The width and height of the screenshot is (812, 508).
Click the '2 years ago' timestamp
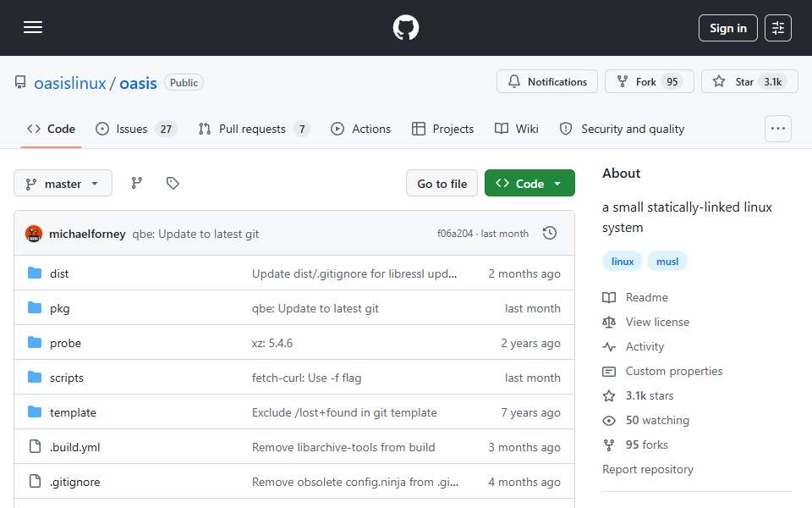[530, 343]
